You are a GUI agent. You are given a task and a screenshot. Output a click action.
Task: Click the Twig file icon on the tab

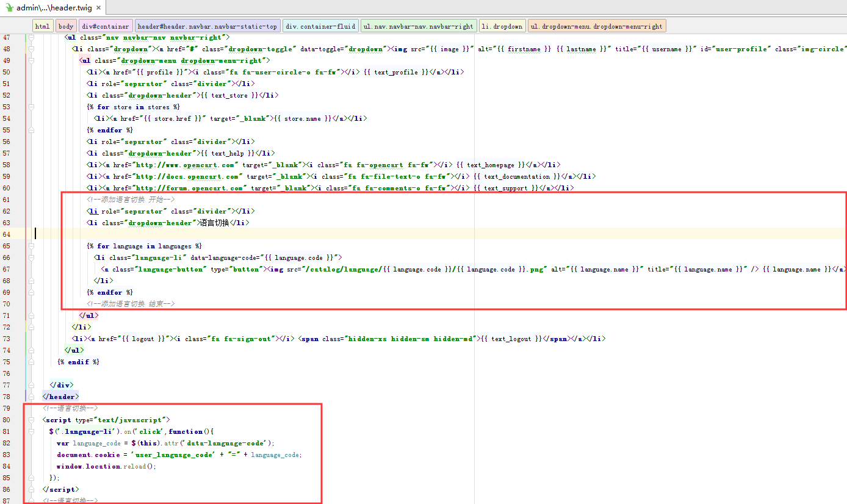pos(9,8)
